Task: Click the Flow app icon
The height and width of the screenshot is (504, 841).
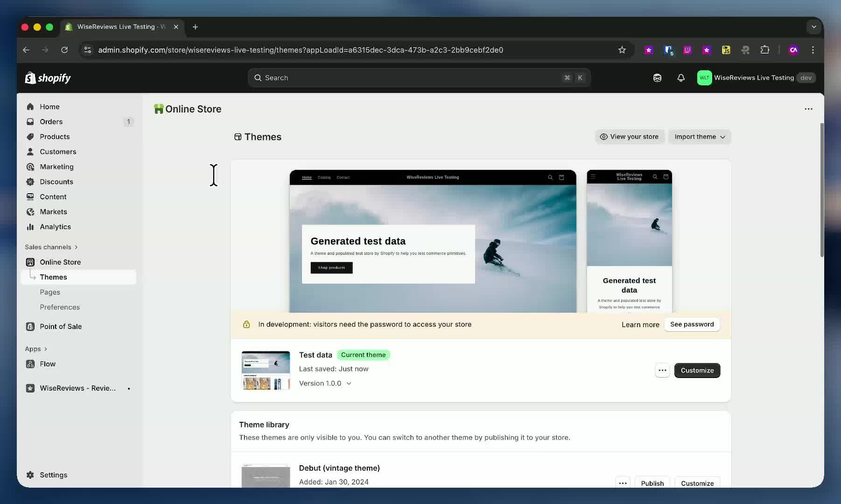Action: (30, 364)
